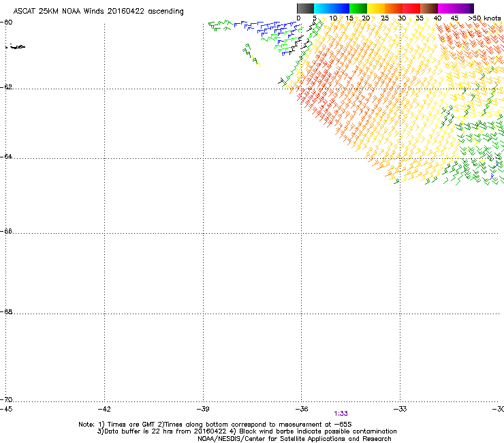Click the title text 'ASCAT 25KM NOAA Winds 20160422 ascending'
The height and width of the screenshot is (443, 504).
98,12
